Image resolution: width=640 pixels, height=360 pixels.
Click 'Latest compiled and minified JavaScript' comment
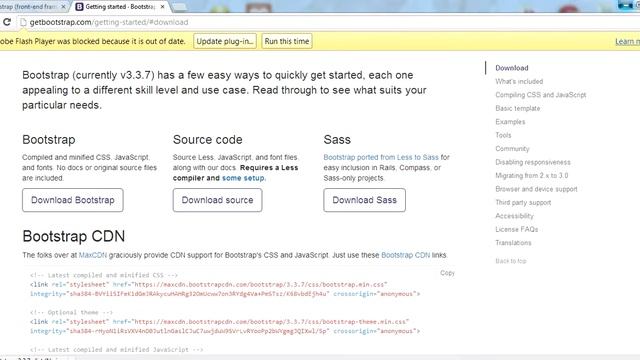click(x=116, y=349)
